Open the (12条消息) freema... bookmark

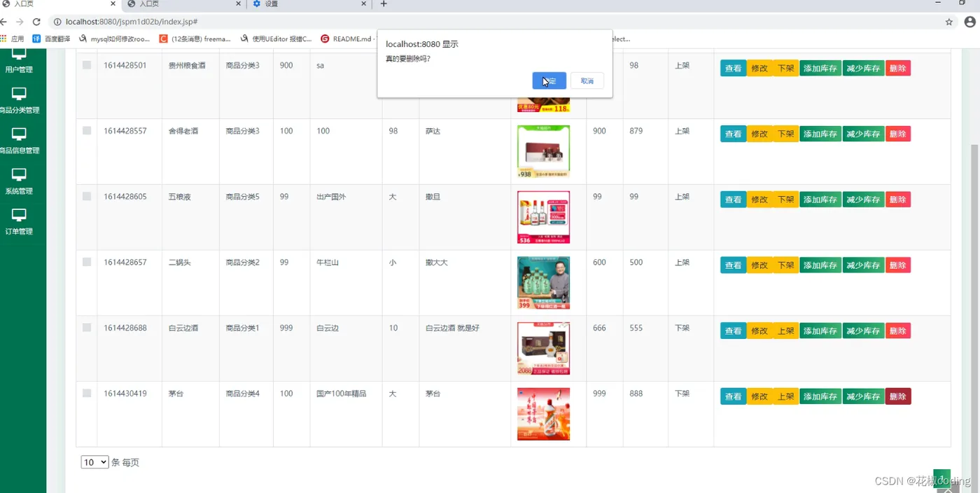[x=195, y=39]
